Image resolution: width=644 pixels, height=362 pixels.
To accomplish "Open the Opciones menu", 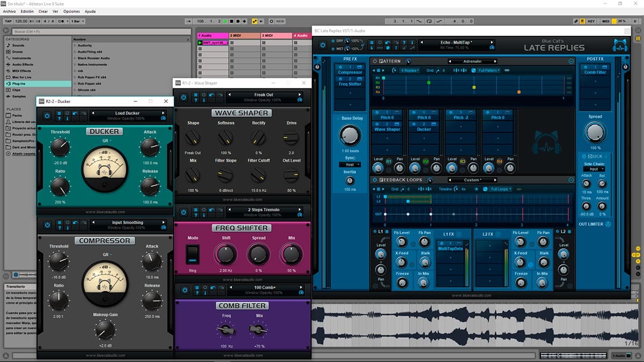I will click(x=71, y=11).
